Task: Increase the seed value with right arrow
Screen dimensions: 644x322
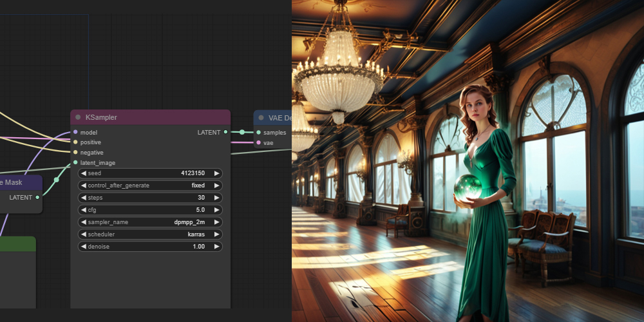Action: click(217, 173)
